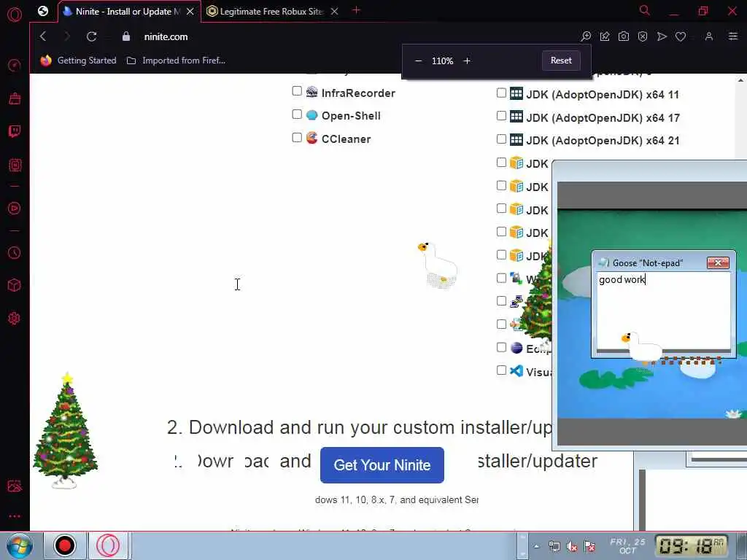Reload the ninite.com page

pyautogui.click(x=91, y=36)
